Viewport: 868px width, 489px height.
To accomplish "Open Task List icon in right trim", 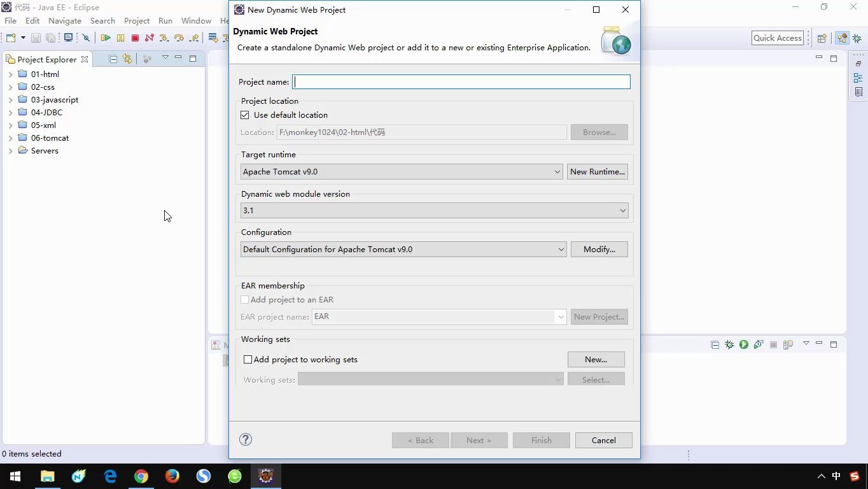I will (x=858, y=92).
